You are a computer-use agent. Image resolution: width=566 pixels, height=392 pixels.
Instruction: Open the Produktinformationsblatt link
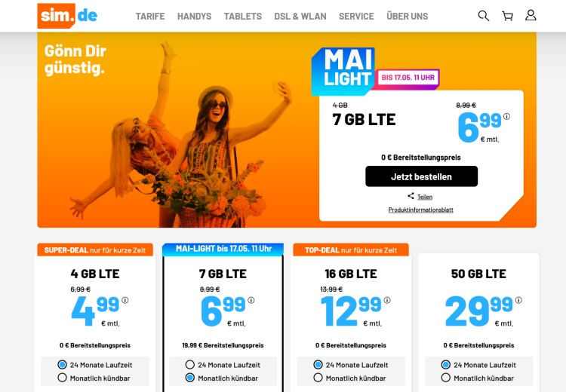[420, 210]
